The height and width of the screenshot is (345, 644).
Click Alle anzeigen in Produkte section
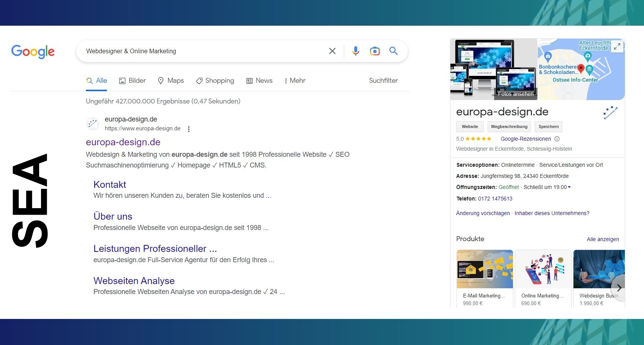tap(603, 239)
